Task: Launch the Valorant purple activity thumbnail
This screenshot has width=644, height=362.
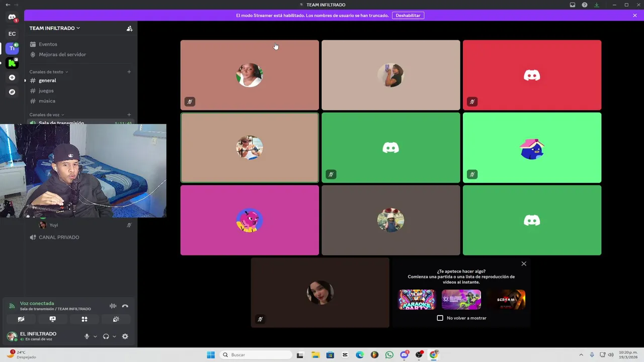Action: [461, 300]
